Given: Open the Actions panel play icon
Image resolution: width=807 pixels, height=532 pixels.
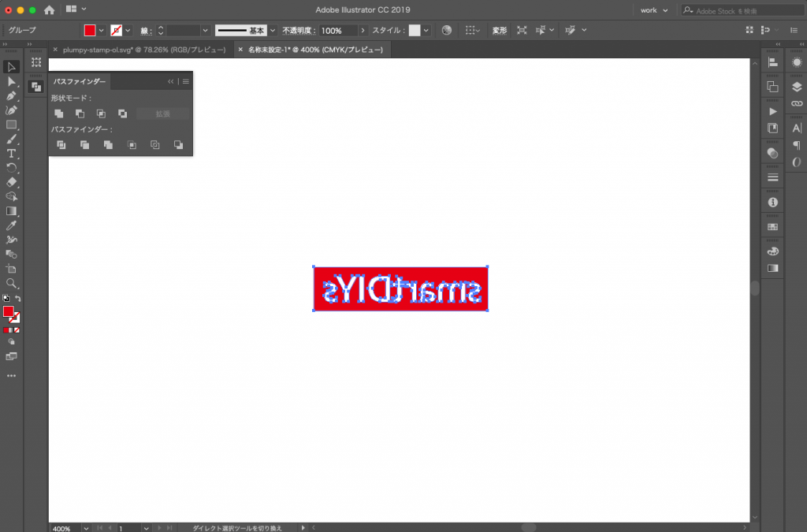Looking at the screenshot, I should tap(772, 112).
